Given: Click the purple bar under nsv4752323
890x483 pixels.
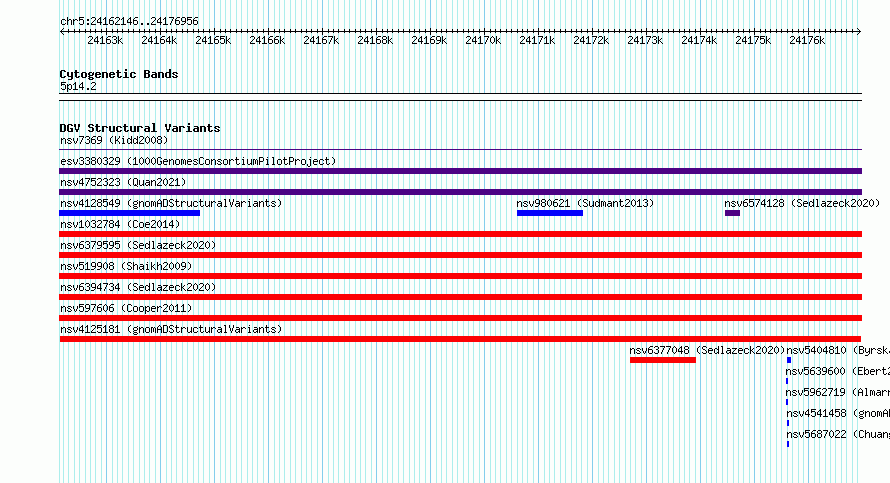Looking at the screenshot, I should click(460, 192).
